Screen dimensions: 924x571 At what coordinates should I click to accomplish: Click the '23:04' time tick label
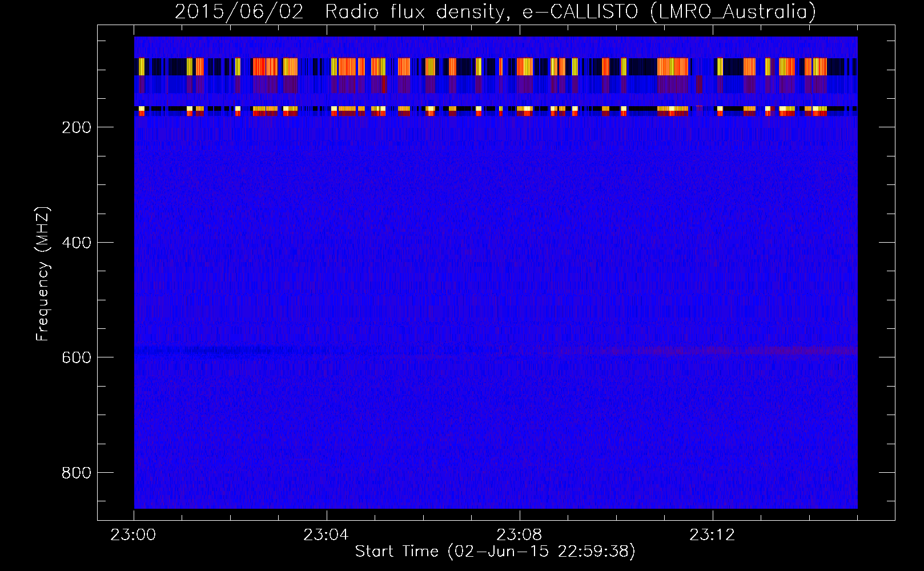(x=326, y=535)
